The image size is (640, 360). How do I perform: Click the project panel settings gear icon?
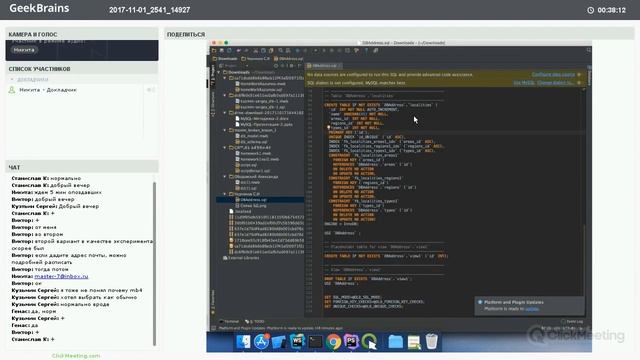pos(291,65)
